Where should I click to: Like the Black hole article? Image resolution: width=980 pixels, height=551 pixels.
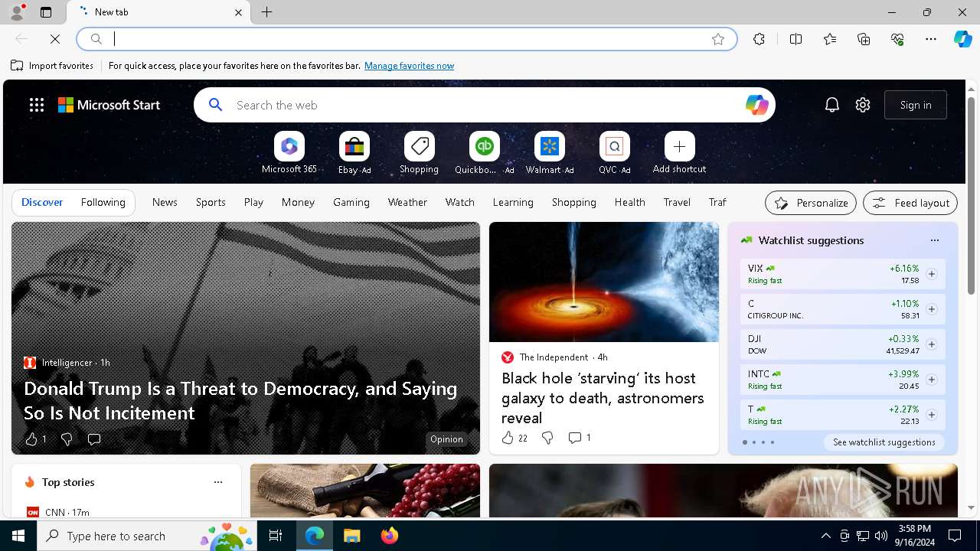click(508, 438)
